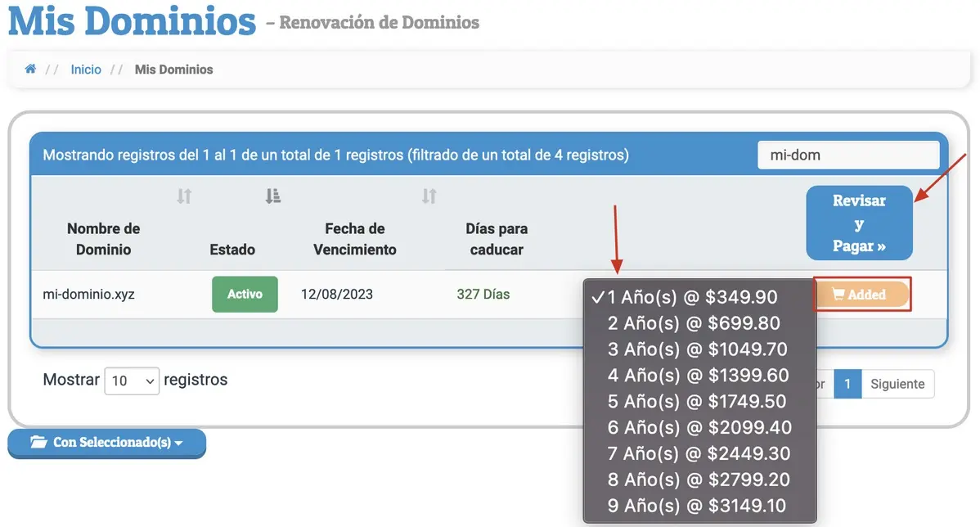Select page 1 in pagination
Viewport: 980px width, 527px height.
point(847,384)
